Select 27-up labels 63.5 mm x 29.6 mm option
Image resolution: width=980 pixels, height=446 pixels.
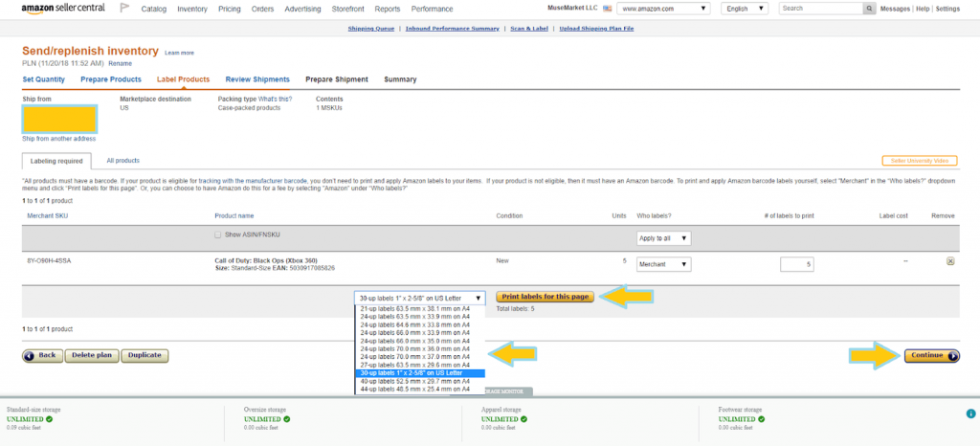tap(415, 365)
